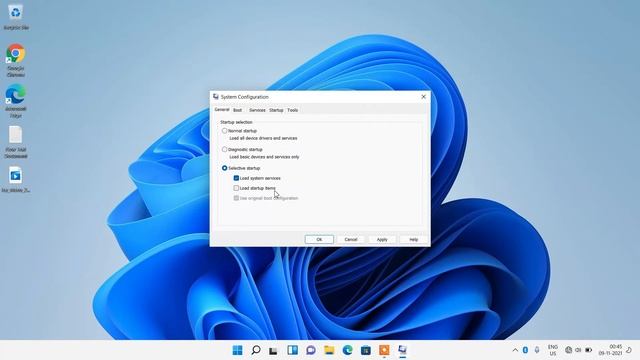Select the Normal startup radio button

(x=224, y=131)
